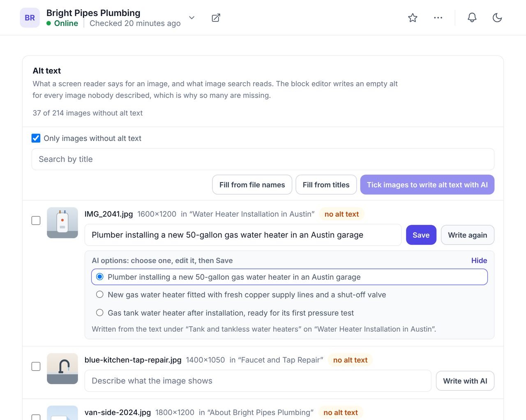Screen dimensions: 526x420
Task: Tick the IMG_2041.jpg row checkbox
Action: pos(36,221)
